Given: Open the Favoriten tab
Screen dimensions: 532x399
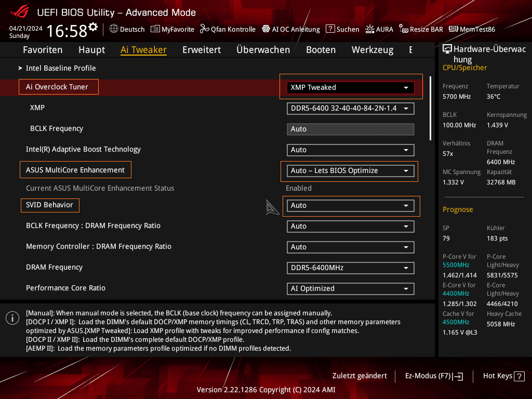Looking at the screenshot, I should 43,50.
